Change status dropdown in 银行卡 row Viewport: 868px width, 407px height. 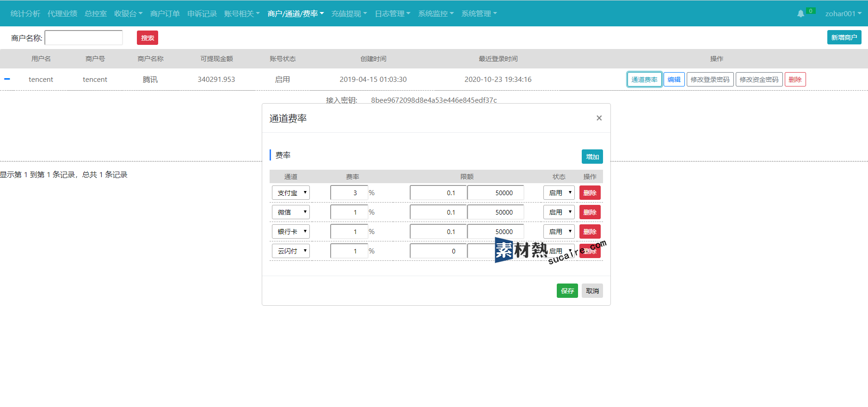tap(559, 232)
